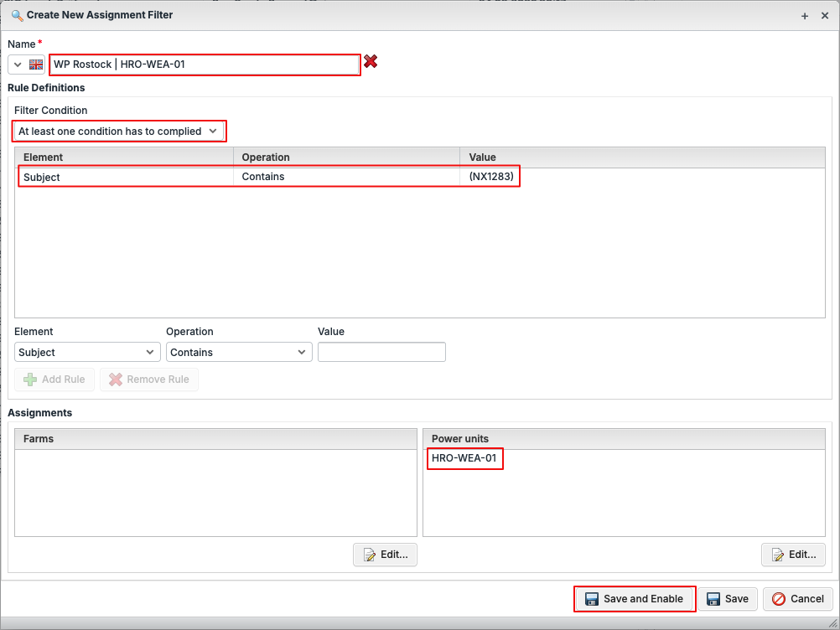Open the Operation Contains dropdown
The width and height of the screenshot is (840, 630).
point(239,353)
